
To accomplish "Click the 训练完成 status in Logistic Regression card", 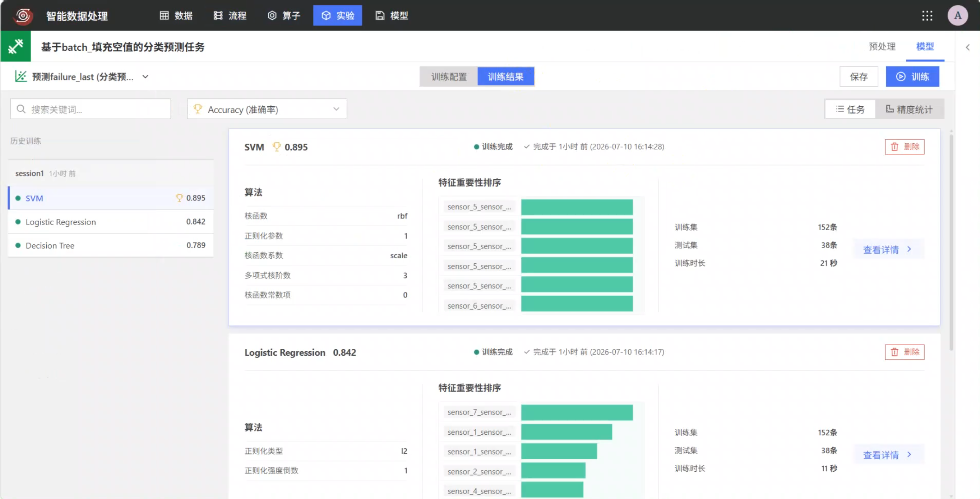I will (x=493, y=352).
